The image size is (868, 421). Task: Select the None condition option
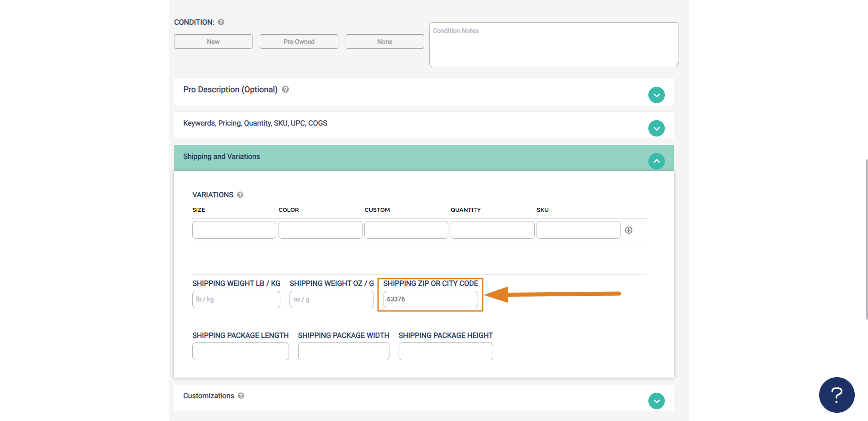(385, 42)
